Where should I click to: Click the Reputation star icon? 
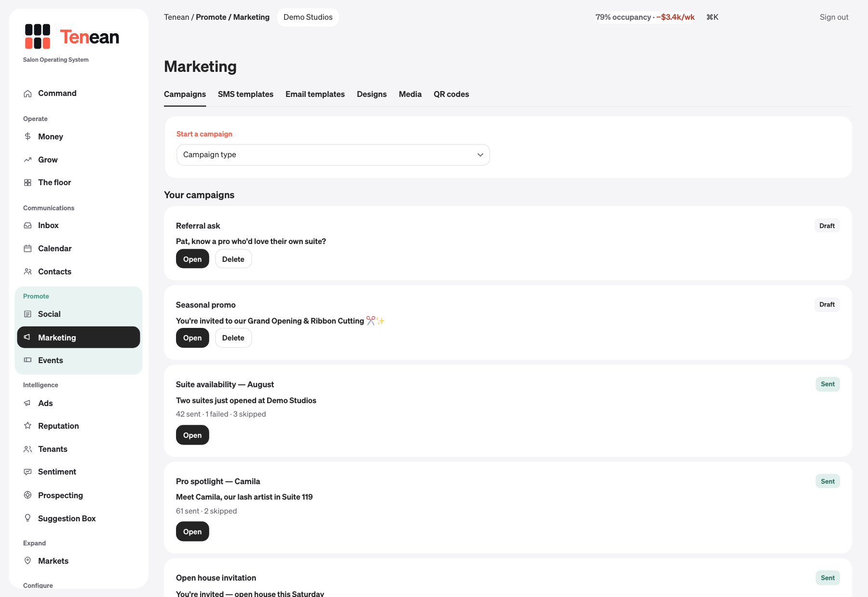[x=27, y=426]
